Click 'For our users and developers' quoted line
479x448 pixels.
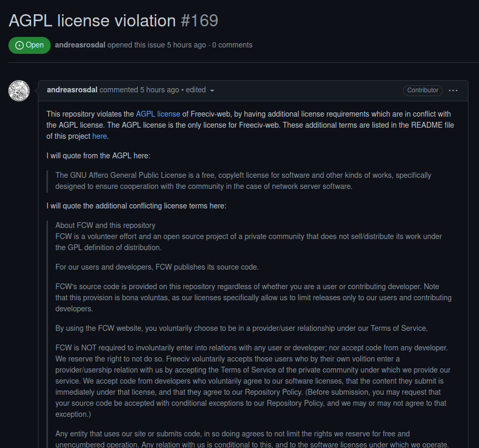click(157, 267)
